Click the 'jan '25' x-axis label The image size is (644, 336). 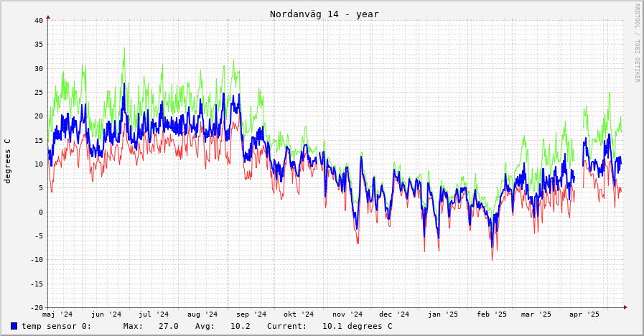[443, 314]
